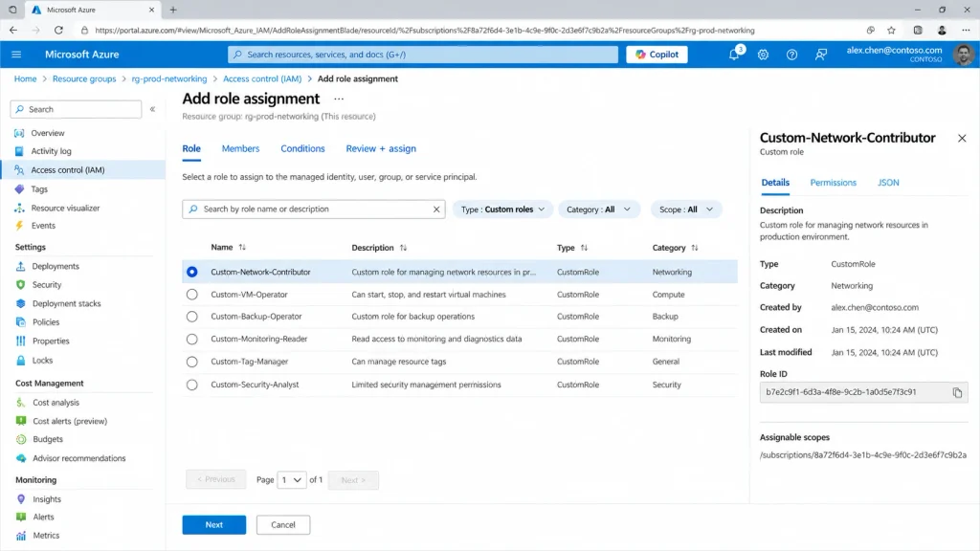Go to Resource groups breadcrumb link
The width and height of the screenshot is (980, 551).
(x=84, y=78)
